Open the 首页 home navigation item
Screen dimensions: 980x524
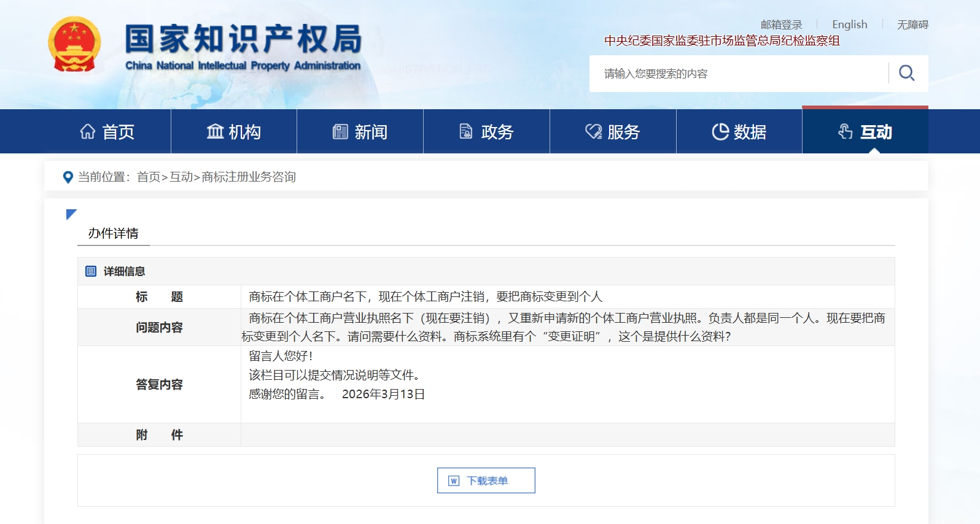click(107, 132)
